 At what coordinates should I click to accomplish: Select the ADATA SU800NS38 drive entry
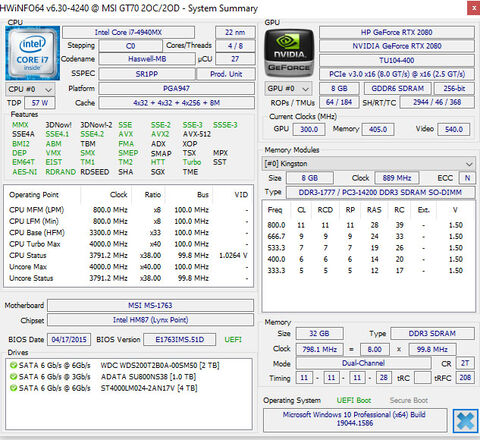[x=103, y=377]
